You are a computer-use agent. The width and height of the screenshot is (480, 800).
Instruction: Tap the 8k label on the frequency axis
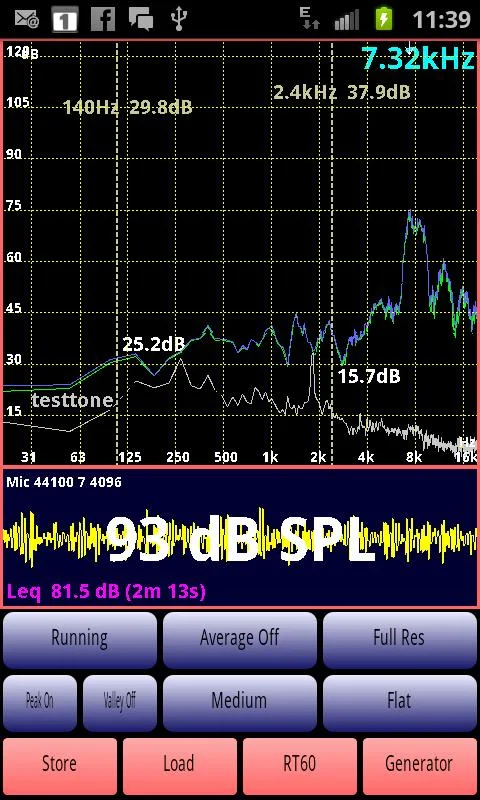(414, 457)
